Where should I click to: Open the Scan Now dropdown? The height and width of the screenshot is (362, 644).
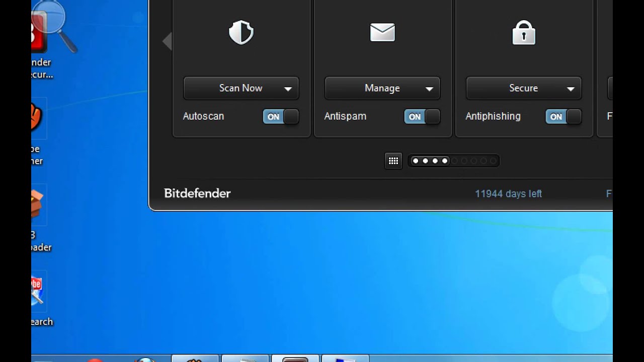click(241, 88)
